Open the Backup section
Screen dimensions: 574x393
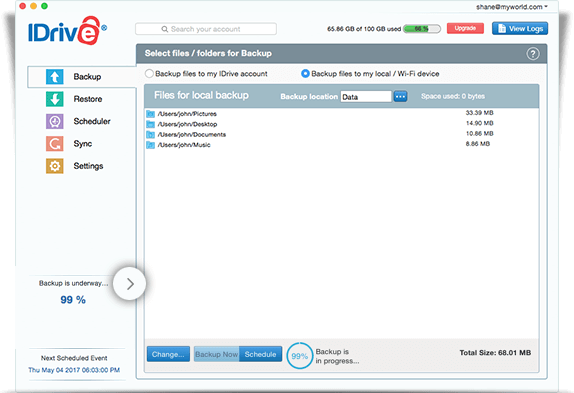[x=82, y=77]
